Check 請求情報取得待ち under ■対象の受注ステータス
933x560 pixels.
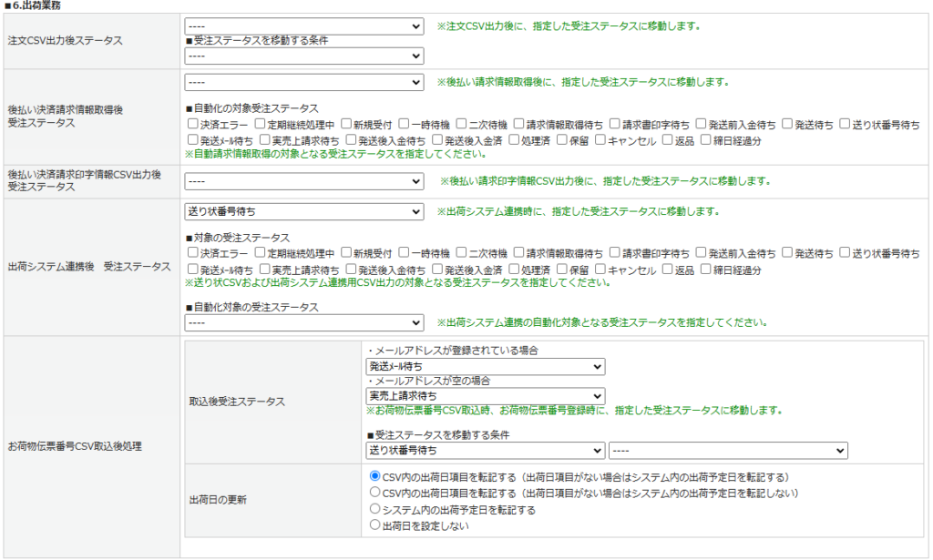pyautogui.click(x=518, y=252)
